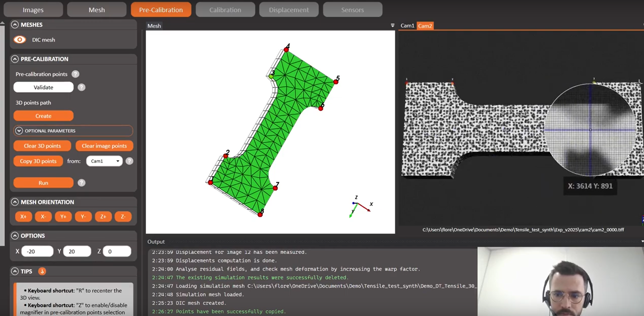
Task: Expand the OPTIONAL PARAMETERS section
Action: click(19, 130)
